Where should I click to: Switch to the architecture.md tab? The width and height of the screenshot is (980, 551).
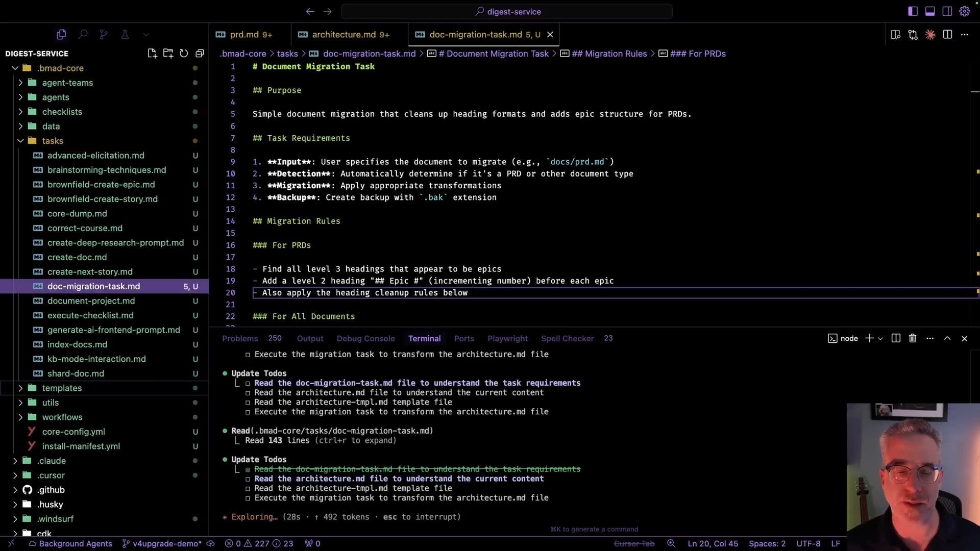click(x=344, y=35)
